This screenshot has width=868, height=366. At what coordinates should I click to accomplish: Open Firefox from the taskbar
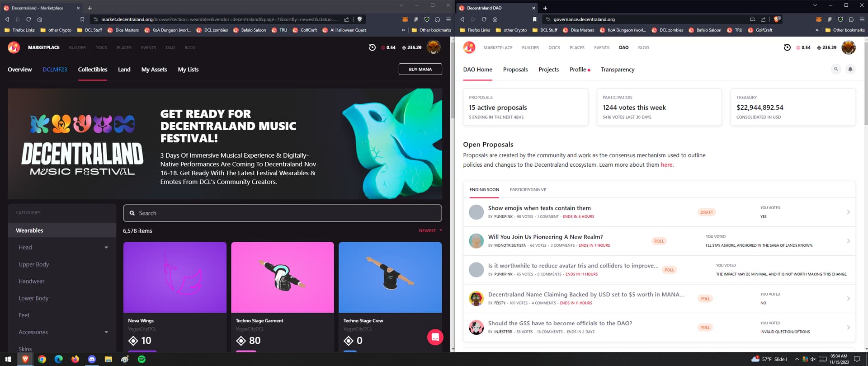click(x=75, y=359)
